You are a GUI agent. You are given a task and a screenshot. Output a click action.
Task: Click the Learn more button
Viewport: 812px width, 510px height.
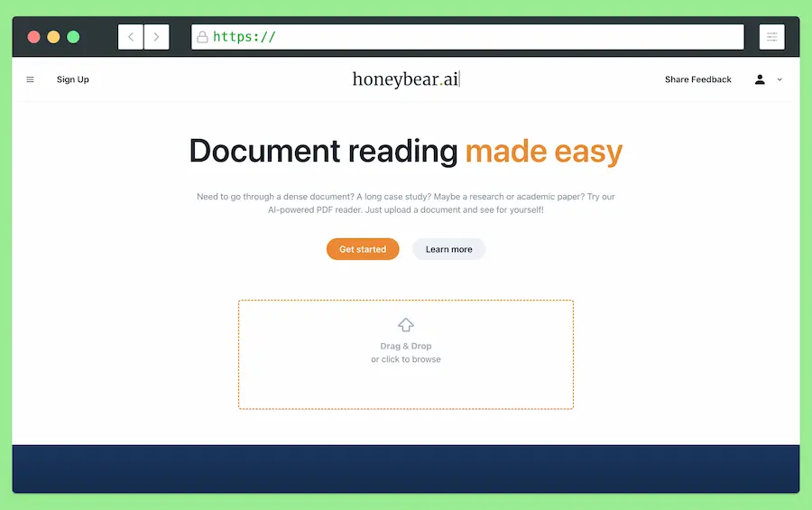(448, 249)
